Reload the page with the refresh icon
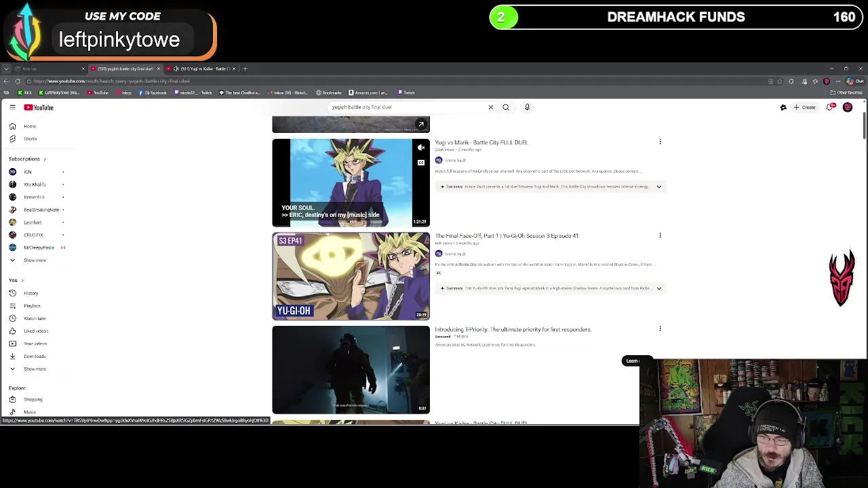Viewport: 868px width, 488px height. pos(18,81)
